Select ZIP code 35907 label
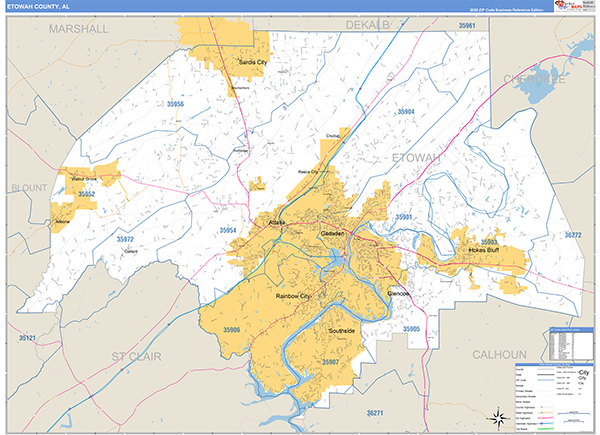The height and width of the screenshot is (435, 600). pos(330,362)
